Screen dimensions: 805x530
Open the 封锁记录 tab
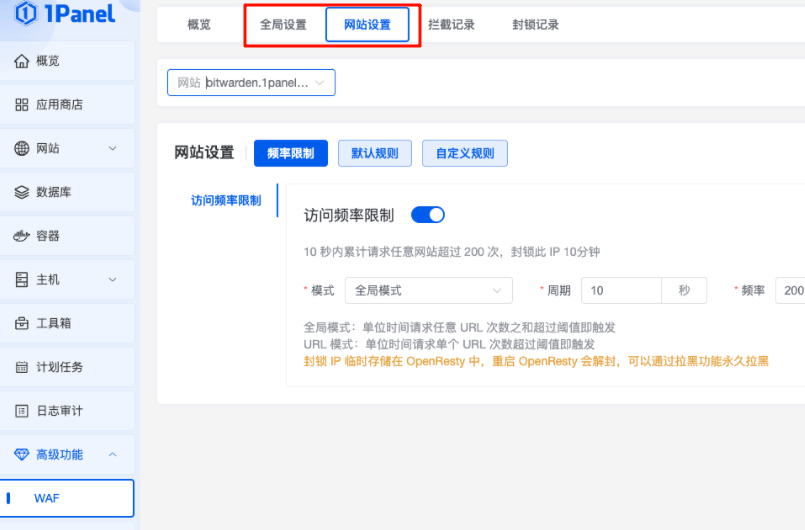535,25
